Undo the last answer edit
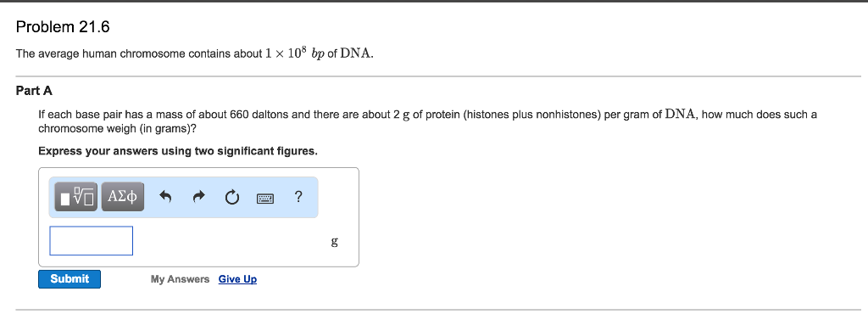 165,197
